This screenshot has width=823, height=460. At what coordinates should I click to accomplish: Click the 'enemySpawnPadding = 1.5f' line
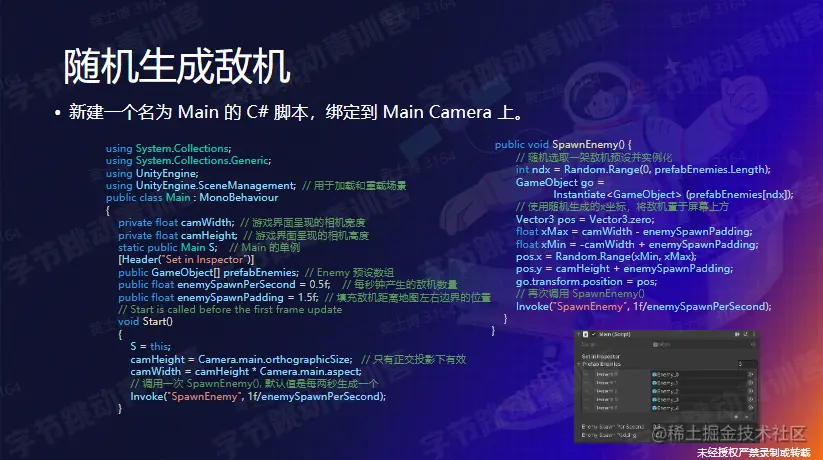pos(218,297)
